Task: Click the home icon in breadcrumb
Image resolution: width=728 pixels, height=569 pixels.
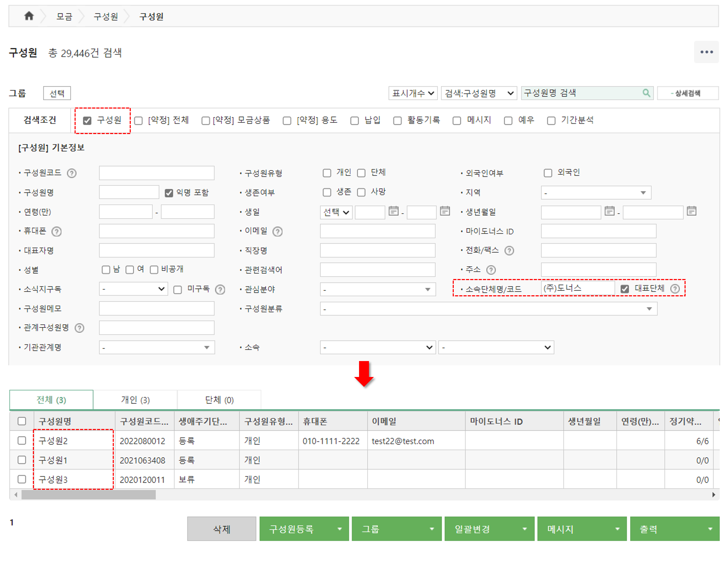Action: pyautogui.click(x=29, y=16)
